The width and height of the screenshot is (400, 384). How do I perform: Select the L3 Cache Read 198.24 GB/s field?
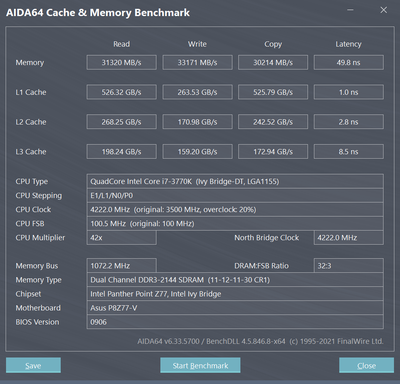[121, 152]
